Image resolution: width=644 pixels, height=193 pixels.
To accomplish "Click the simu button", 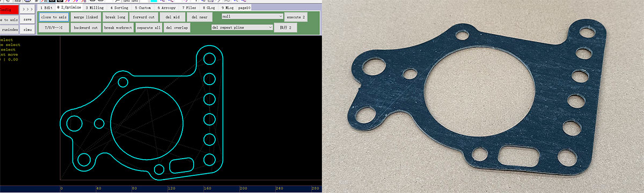I will (28, 29).
